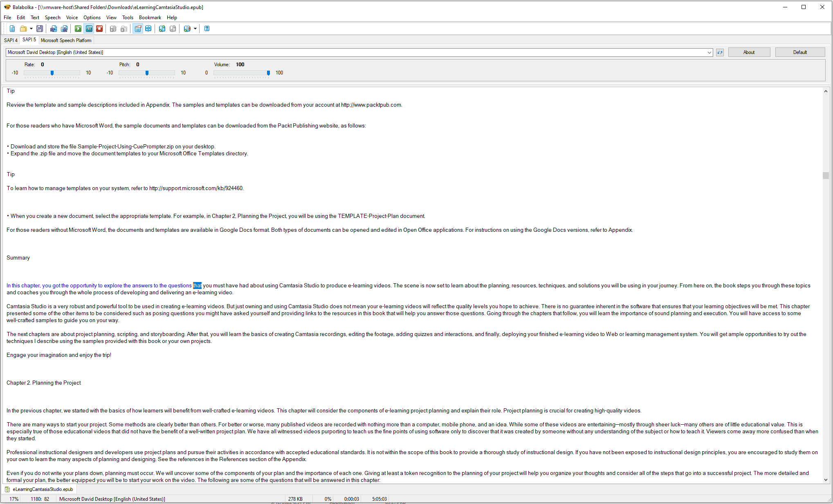The width and height of the screenshot is (833, 504).
Task: Click the Rate slider thumb
Action: point(52,73)
